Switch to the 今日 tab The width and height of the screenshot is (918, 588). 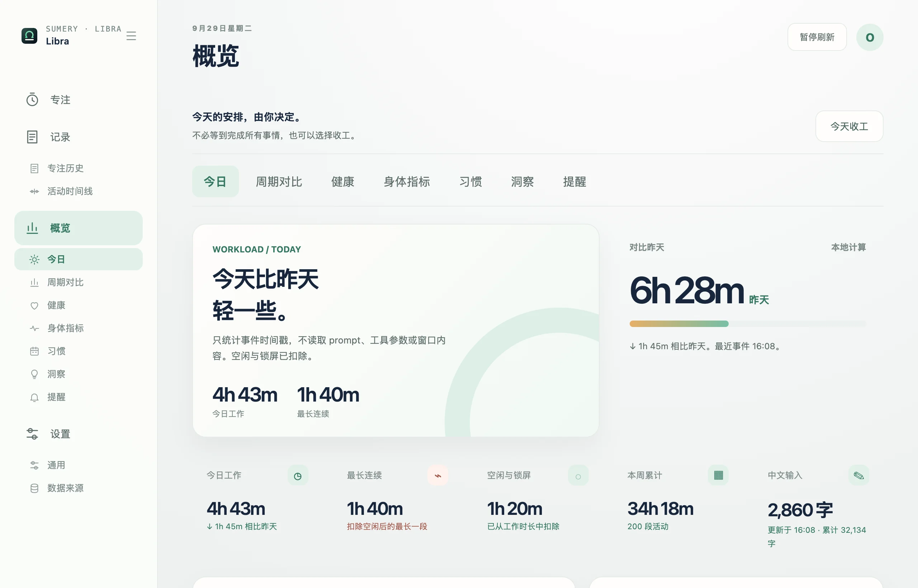216,181
